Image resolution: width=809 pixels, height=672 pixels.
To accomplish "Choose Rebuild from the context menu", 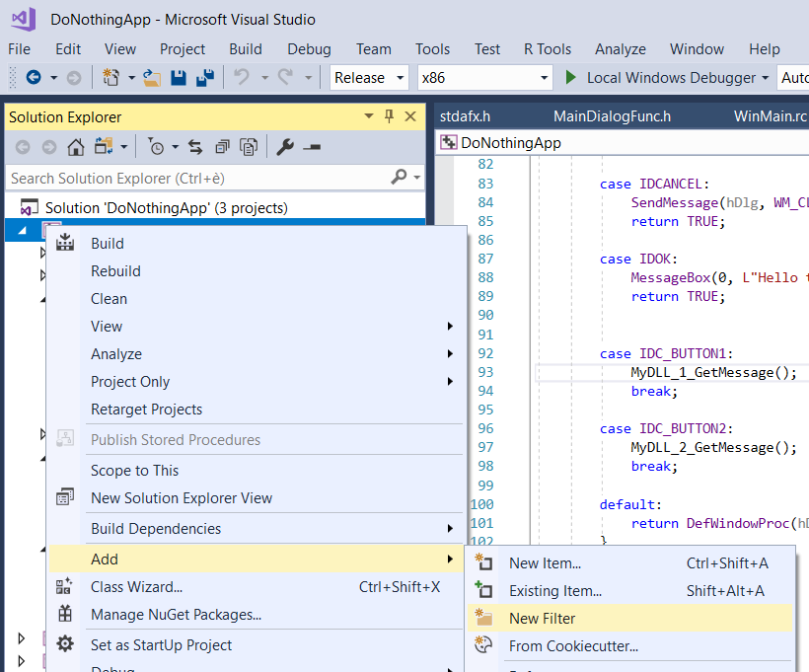I will 256,271.
